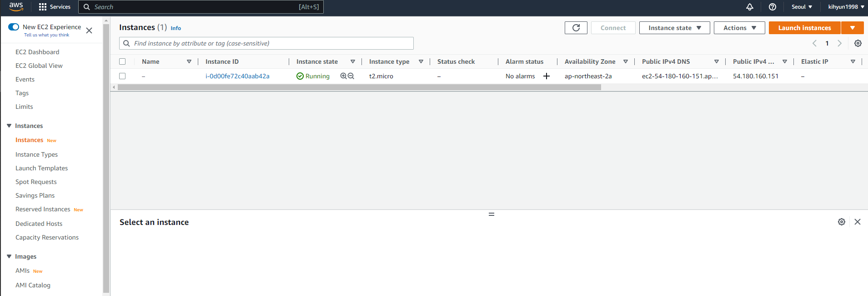Screen dimensions: 868x296
Task: Open AMI Catalog
Action: pos(33,285)
